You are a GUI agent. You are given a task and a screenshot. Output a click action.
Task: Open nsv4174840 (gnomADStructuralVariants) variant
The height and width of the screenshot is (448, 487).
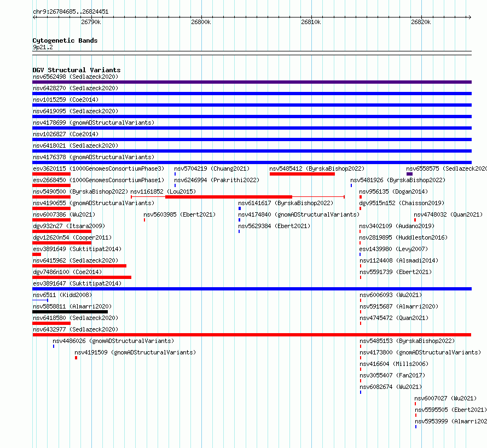pyautogui.click(x=299, y=214)
